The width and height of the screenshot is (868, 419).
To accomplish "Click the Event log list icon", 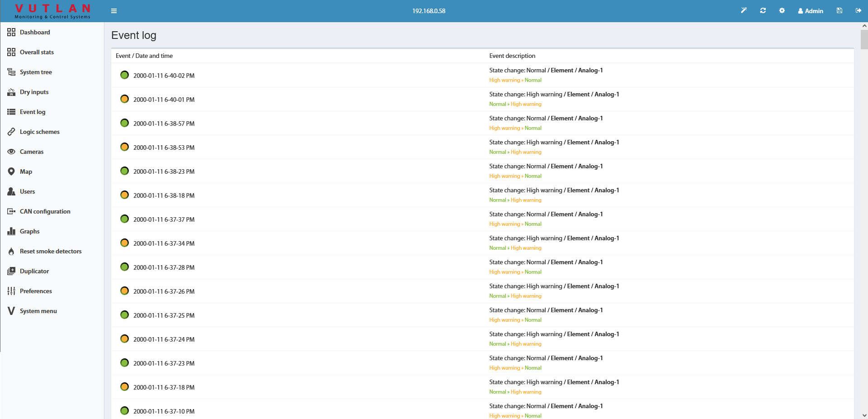I will (11, 112).
